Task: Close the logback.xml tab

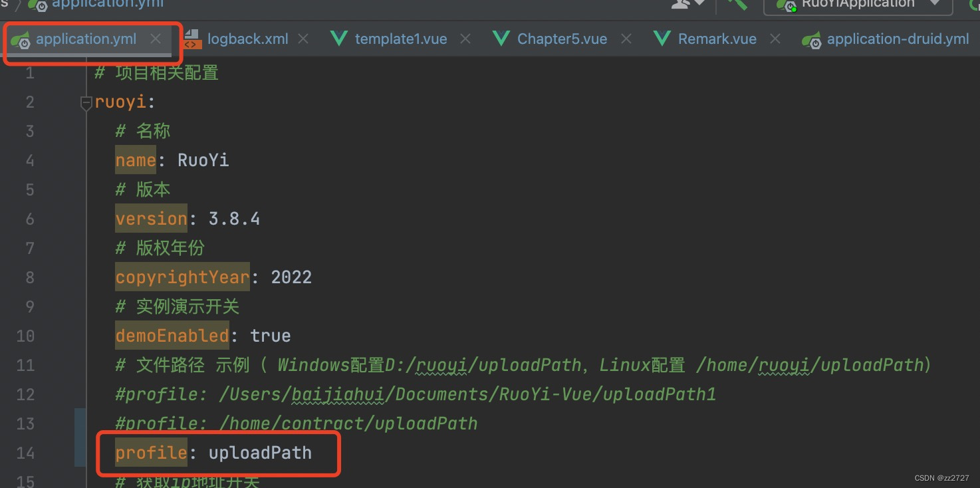Action: [x=303, y=39]
